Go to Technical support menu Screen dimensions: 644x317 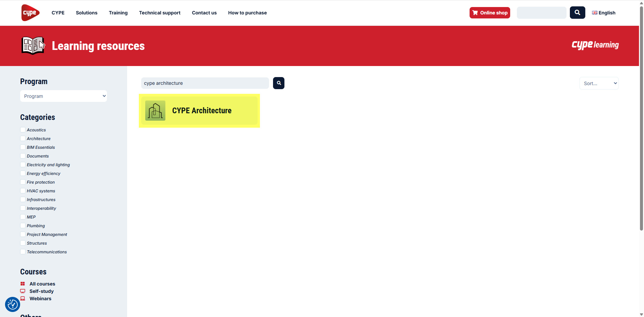(x=160, y=13)
